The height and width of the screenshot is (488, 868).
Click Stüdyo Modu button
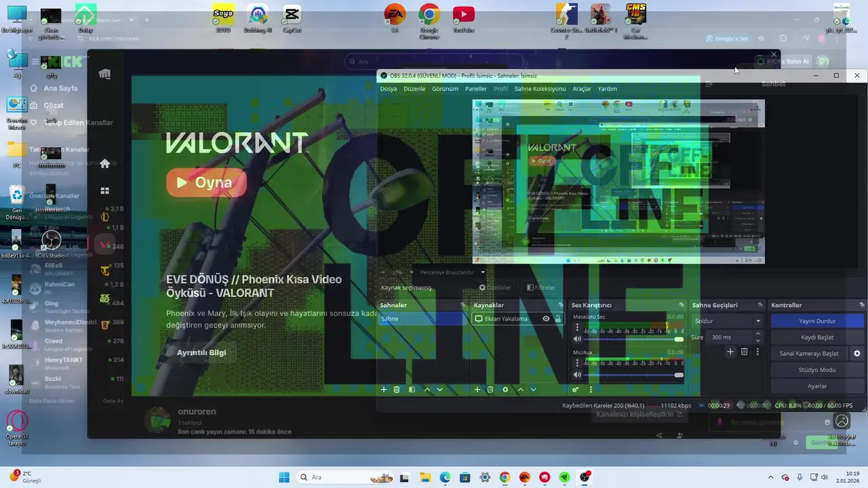tap(817, 370)
